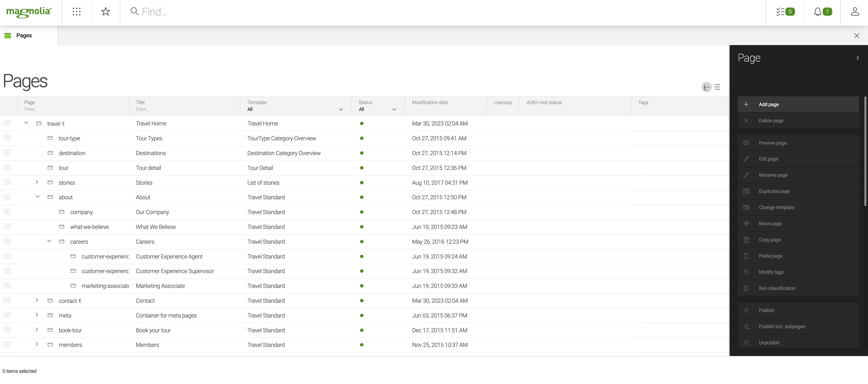
Task: Click the page icon beside what-we-believe
Action: [62, 227]
